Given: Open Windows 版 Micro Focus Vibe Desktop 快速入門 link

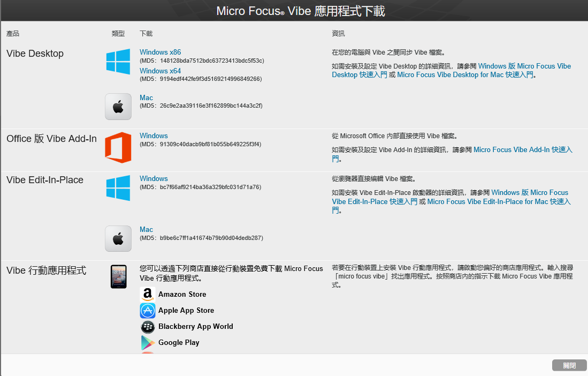Looking at the screenshot, I should coord(524,66).
